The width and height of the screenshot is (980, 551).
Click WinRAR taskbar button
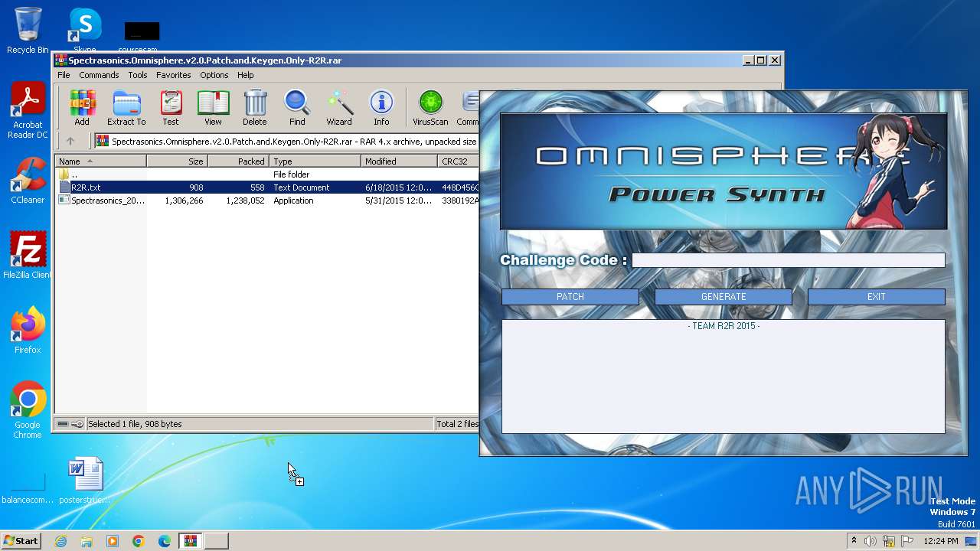coord(191,541)
